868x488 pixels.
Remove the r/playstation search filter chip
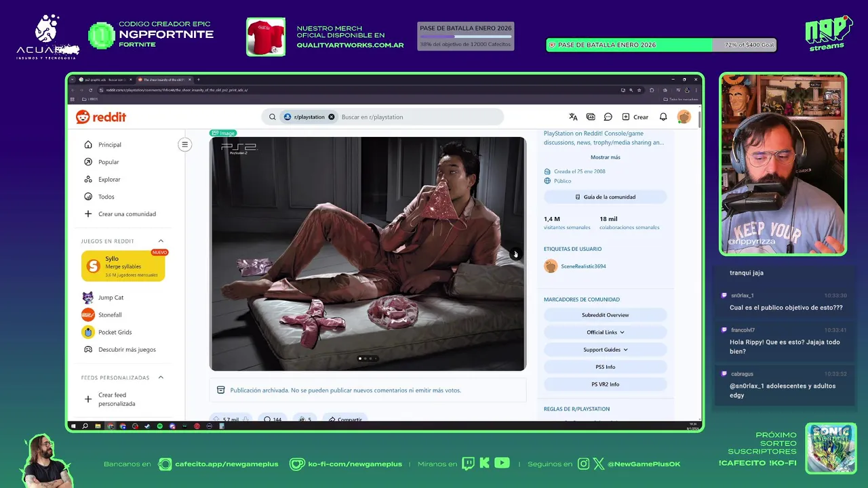[332, 117]
